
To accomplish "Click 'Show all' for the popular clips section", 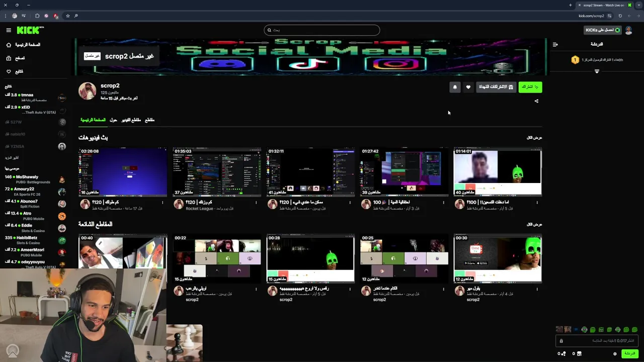I will 534,224.
